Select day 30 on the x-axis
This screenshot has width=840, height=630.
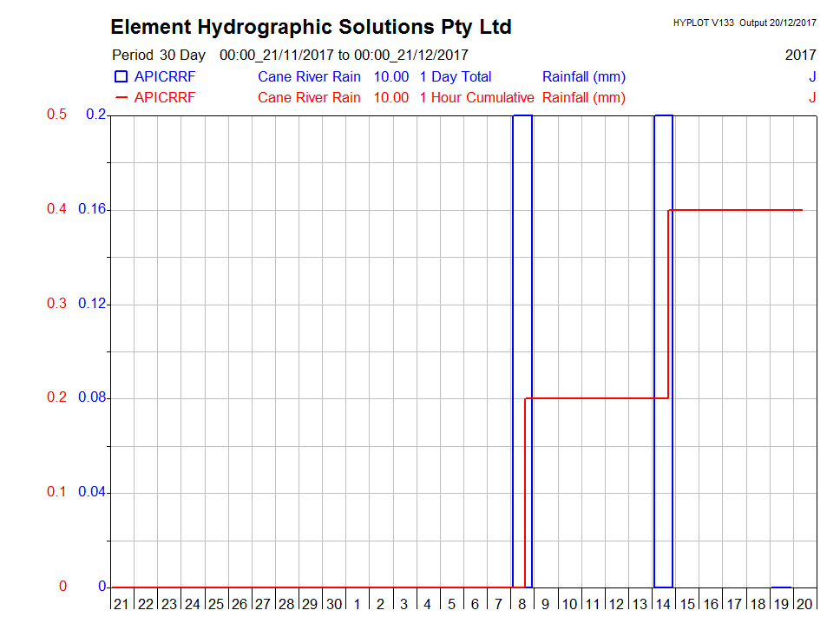333,604
